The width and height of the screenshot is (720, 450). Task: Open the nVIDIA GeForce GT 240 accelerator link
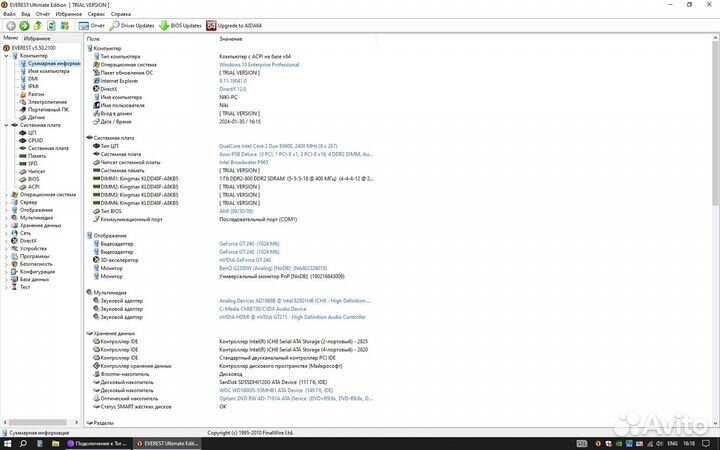coord(245,260)
